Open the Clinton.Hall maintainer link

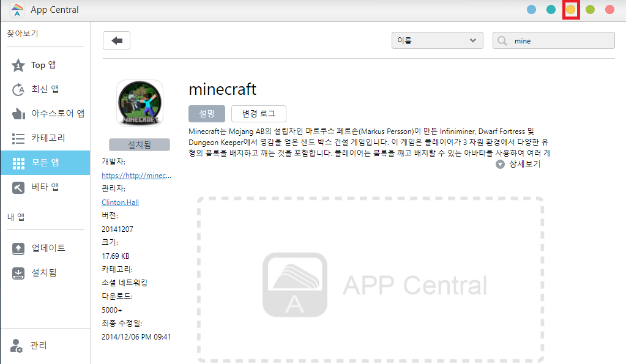(x=120, y=202)
